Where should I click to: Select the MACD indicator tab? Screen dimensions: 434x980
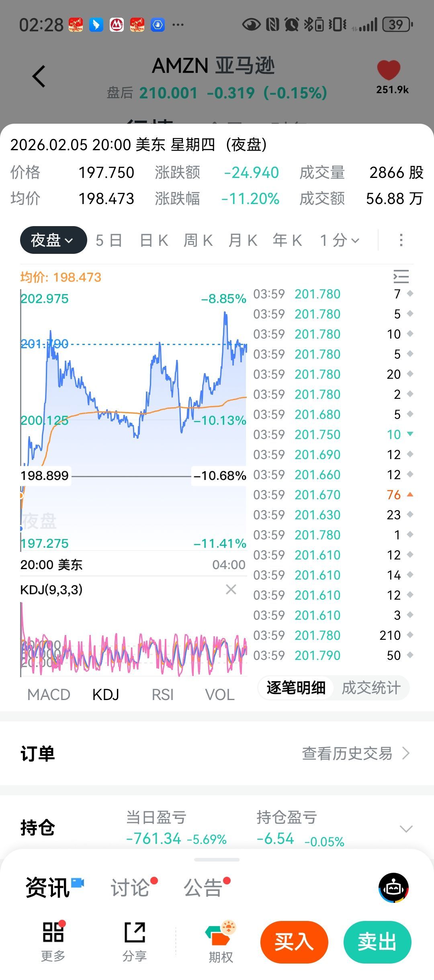coord(49,695)
